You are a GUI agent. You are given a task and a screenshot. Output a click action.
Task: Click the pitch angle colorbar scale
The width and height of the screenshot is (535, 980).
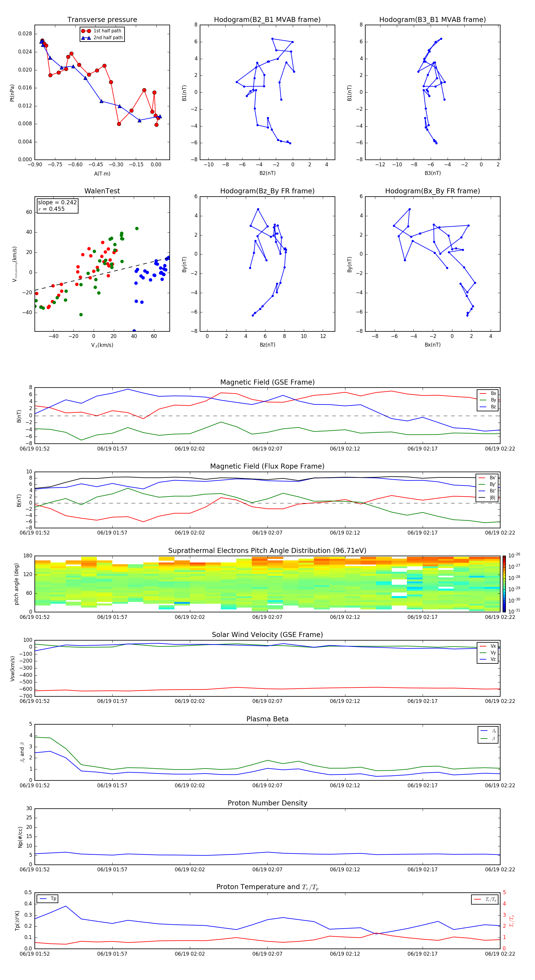(504, 584)
